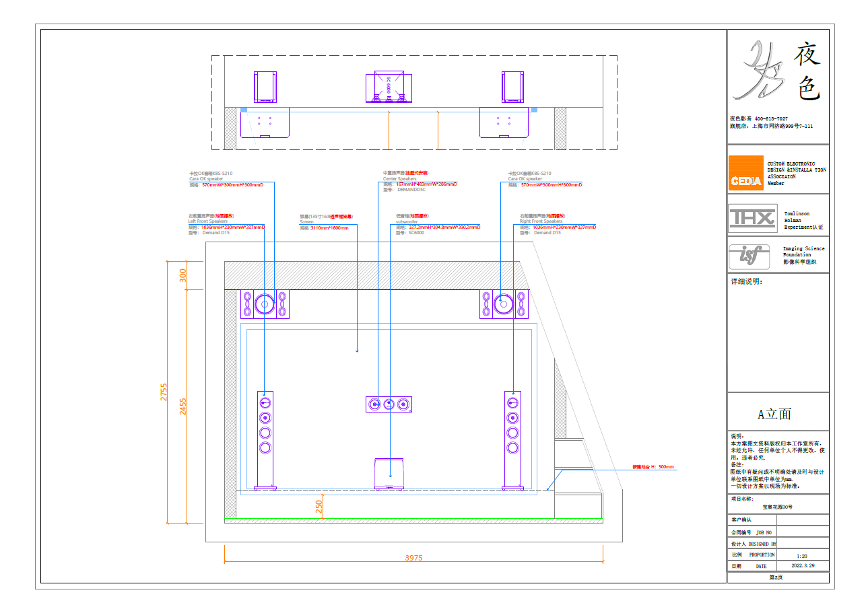Viewport: 868px width, 611px height.
Task: Click the '客户确认' cell
Action: point(752,520)
